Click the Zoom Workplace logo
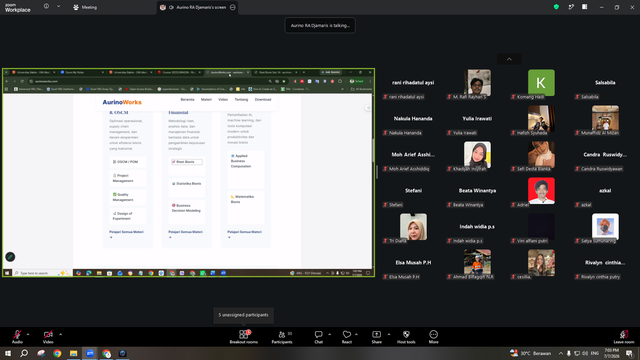The image size is (640, 360). pos(18,7)
